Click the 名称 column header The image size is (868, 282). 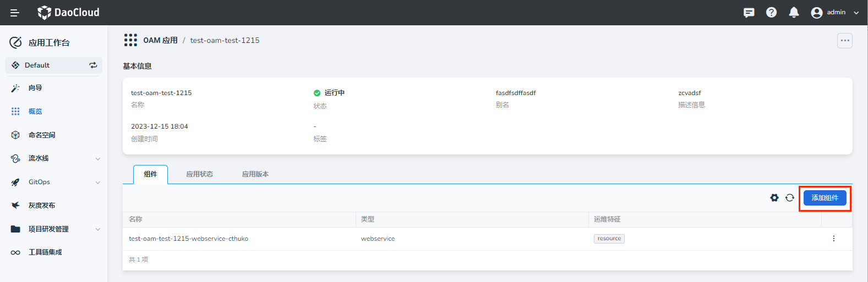pyautogui.click(x=135, y=219)
